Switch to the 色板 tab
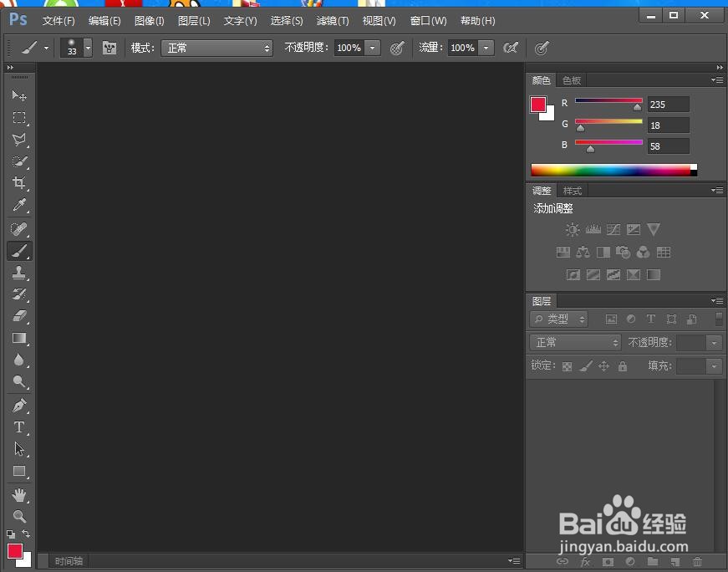The width and height of the screenshot is (728, 572). pyautogui.click(x=572, y=80)
